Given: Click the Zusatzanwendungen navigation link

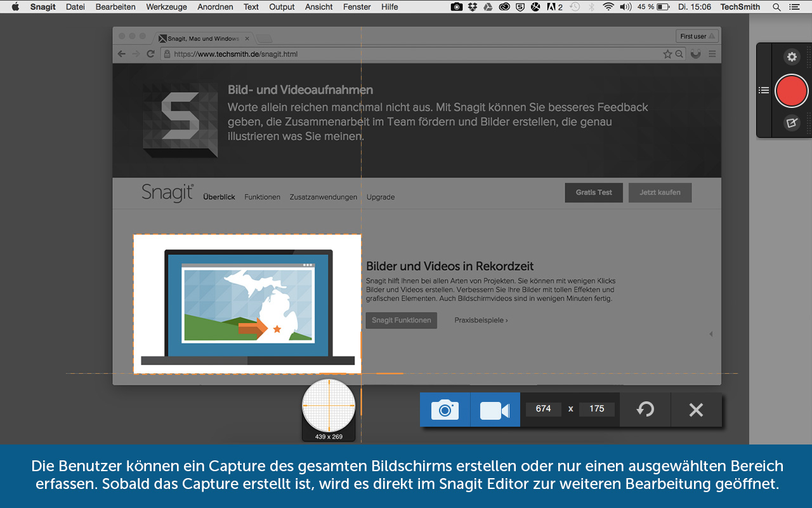Looking at the screenshot, I should pos(324,197).
